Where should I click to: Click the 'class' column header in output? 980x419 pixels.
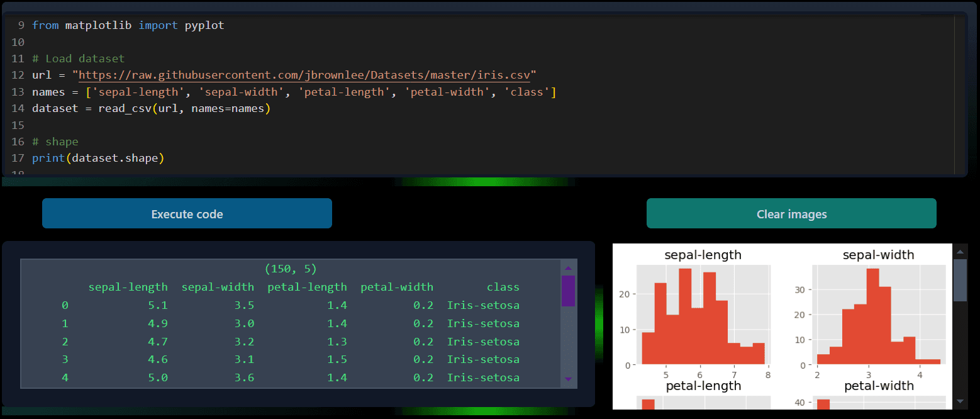pyautogui.click(x=503, y=287)
